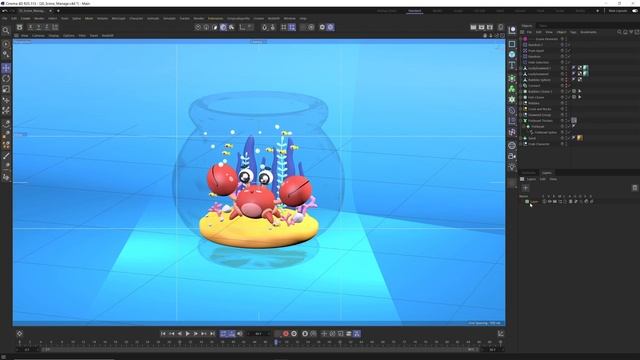Collapse the Fishbowl Thicken object
Image resolution: width=640 pixels, height=360 pixels.
521,121
